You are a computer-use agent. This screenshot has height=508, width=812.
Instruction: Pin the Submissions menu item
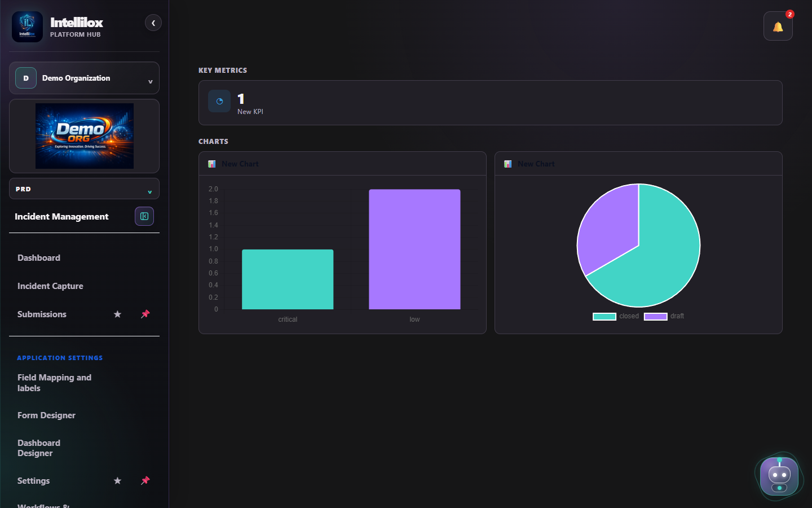pyautogui.click(x=145, y=314)
